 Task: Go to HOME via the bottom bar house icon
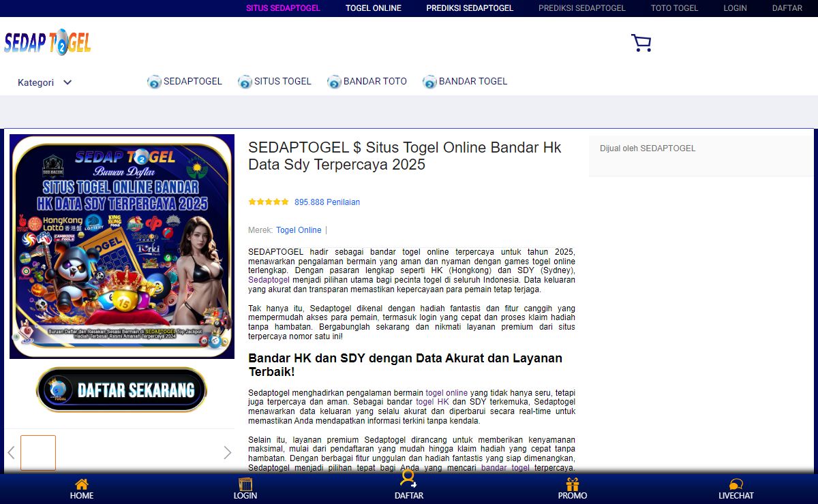[x=82, y=484]
